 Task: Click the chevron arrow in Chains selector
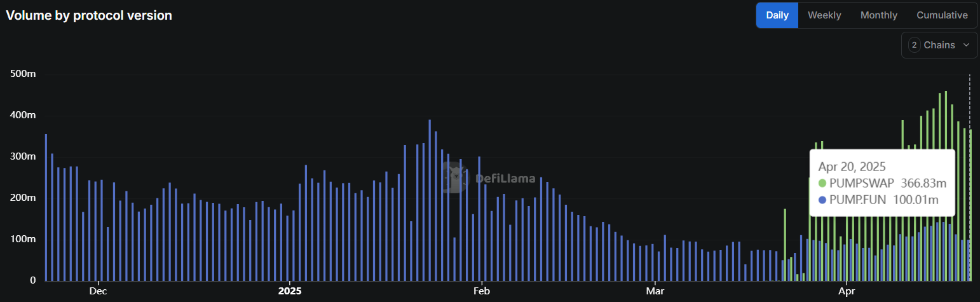(x=966, y=45)
